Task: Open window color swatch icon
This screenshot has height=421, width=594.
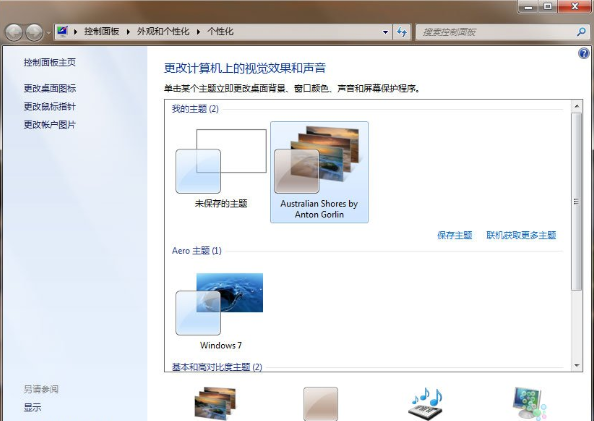Action: point(320,404)
